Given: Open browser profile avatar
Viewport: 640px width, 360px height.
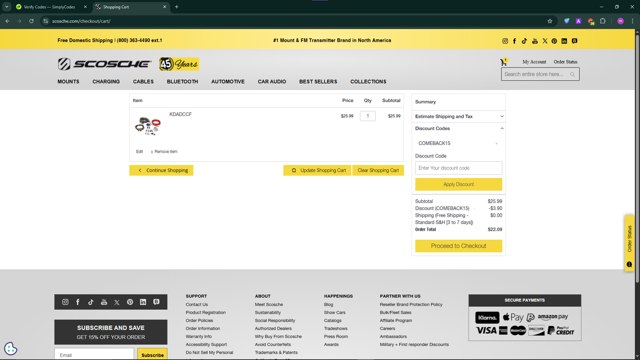Looking at the screenshot, I should (x=620, y=21).
